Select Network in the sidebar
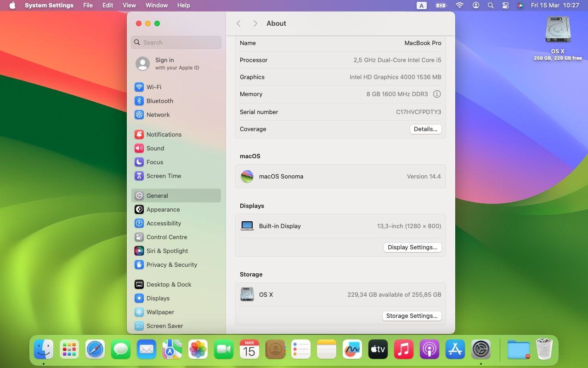588x368 pixels. 176,115
